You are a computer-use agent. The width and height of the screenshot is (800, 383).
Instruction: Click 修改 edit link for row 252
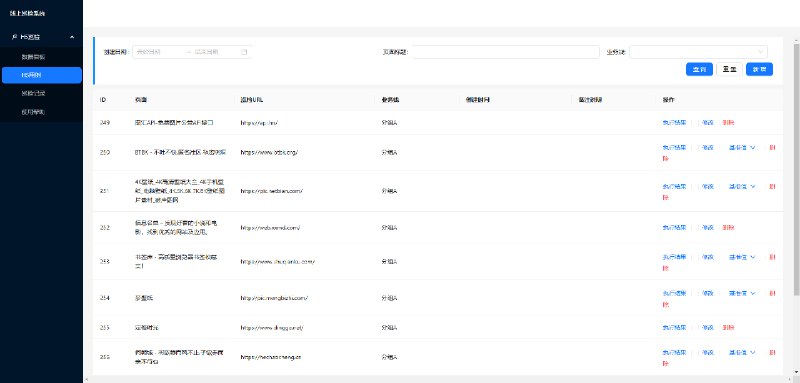coord(707,227)
